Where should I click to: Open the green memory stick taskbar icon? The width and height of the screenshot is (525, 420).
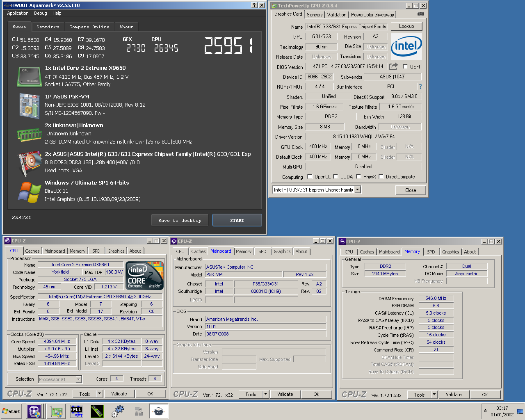[x=97, y=411]
